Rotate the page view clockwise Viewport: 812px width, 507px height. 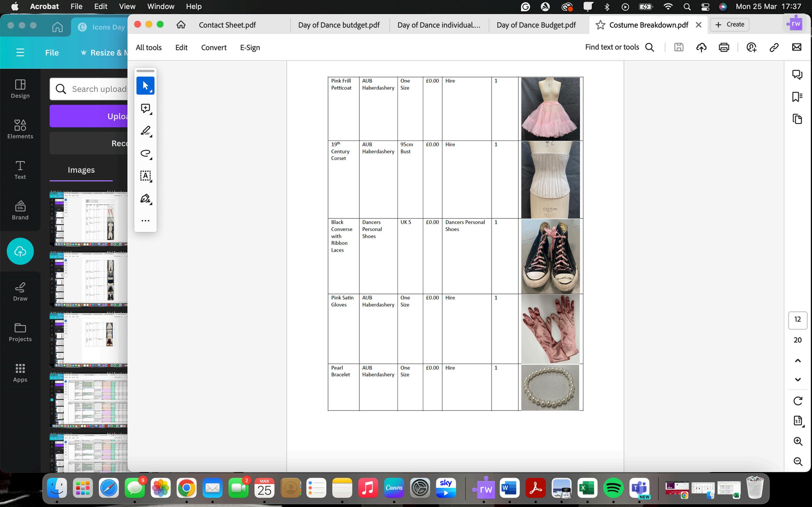[798, 401]
